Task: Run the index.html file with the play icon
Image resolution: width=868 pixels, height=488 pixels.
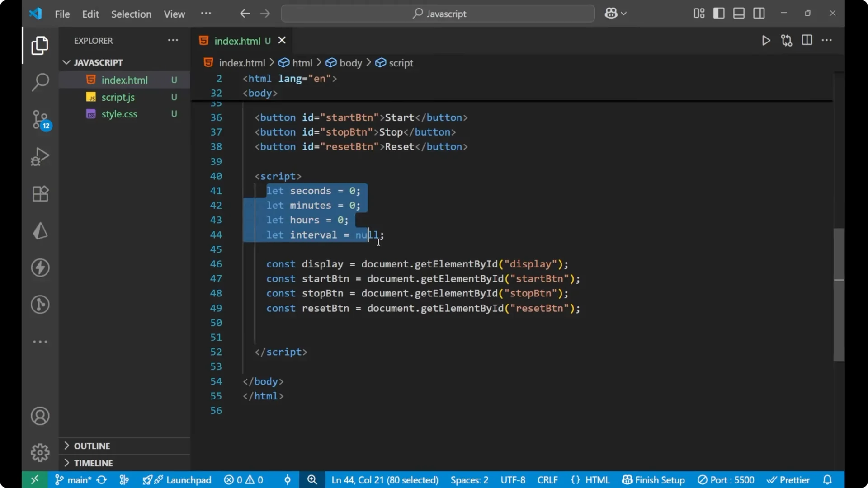Action: (x=766, y=40)
